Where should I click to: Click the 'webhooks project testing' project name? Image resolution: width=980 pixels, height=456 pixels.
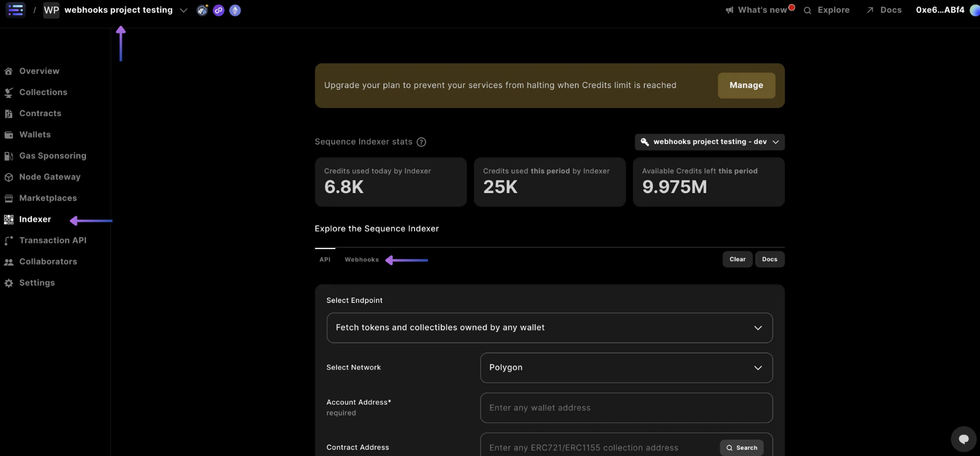coord(118,10)
